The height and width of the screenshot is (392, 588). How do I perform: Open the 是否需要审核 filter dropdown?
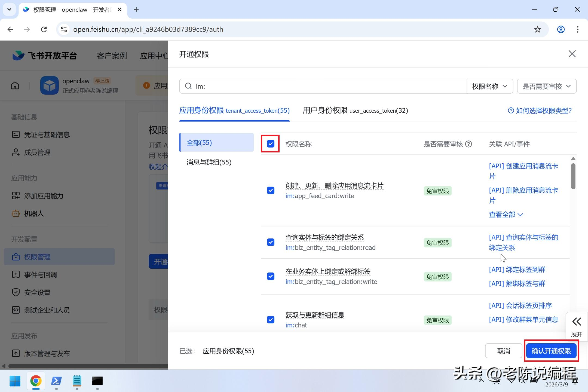pyautogui.click(x=547, y=86)
